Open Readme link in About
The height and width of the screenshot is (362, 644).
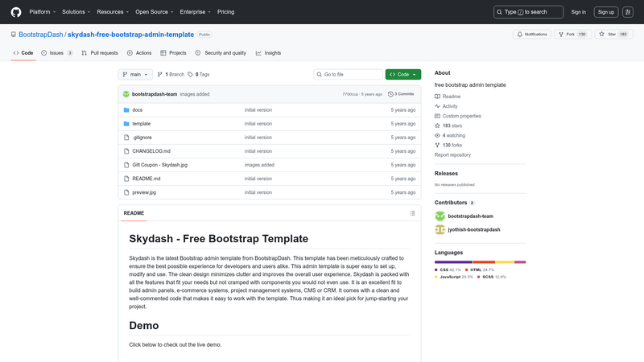pyautogui.click(x=448, y=97)
